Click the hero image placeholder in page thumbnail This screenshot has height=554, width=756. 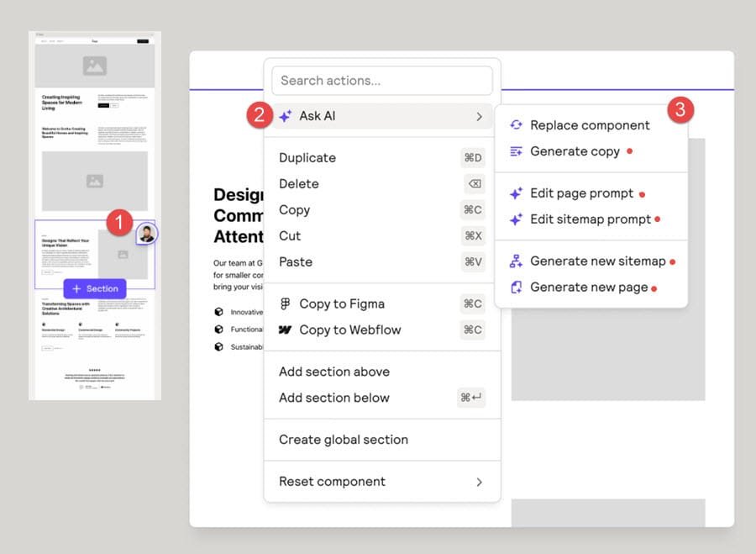94,66
